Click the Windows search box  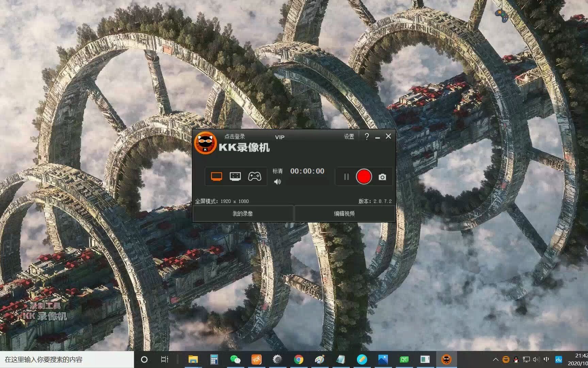(67, 359)
